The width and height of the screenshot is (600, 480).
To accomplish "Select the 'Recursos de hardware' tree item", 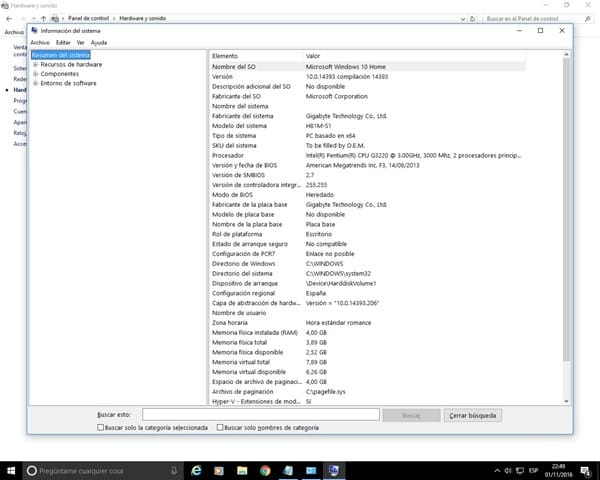I will click(71, 65).
